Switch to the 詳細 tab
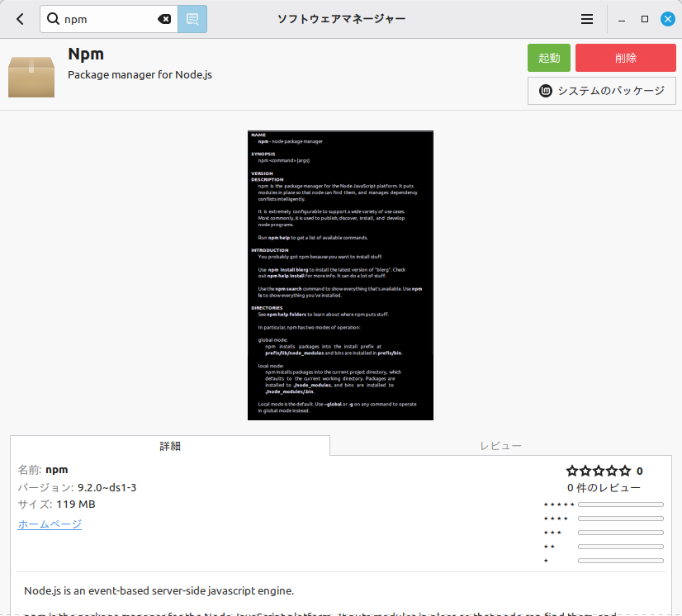Viewport: 682px width, 616px height. [170, 446]
